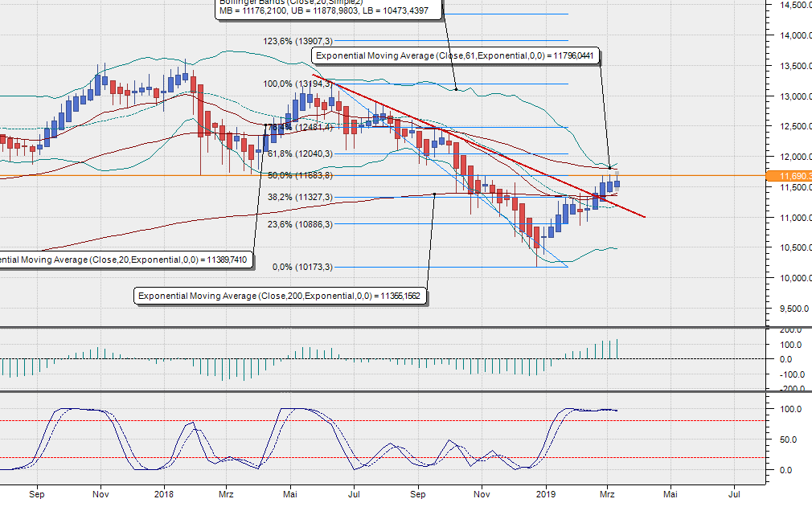This screenshot has width=812, height=507.
Task: Select the Exponential Moving Average (Close,200) label
Action: [x=283, y=296]
